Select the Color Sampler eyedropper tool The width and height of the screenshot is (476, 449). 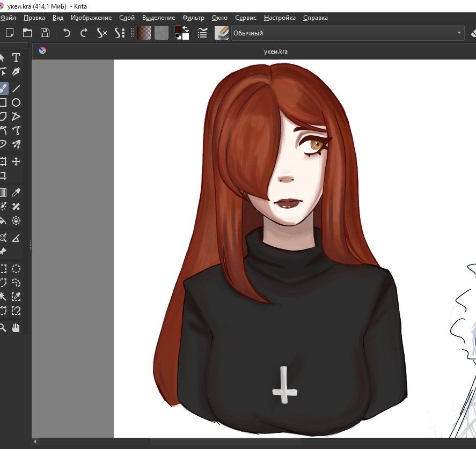point(16,193)
